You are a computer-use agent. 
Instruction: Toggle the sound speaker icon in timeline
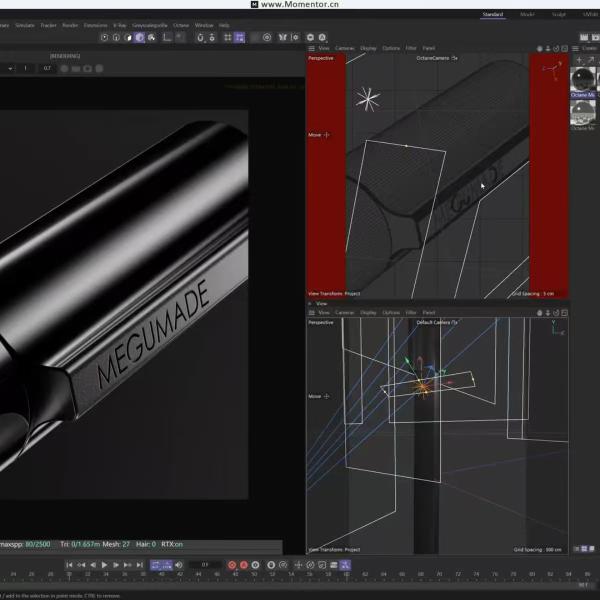pos(179,565)
